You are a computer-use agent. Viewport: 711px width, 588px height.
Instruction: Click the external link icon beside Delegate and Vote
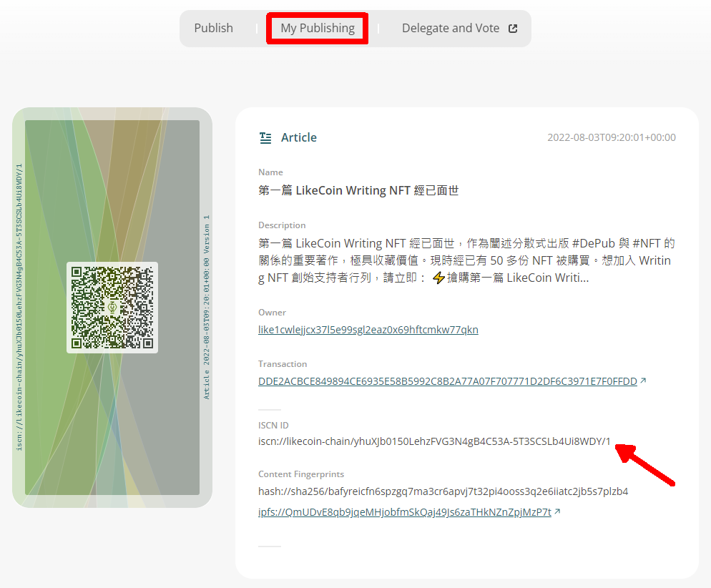click(x=513, y=29)
